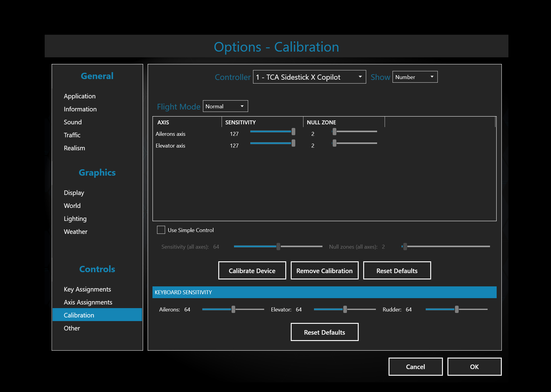Screen dimensions: 551x392
Task: Cancel the Options dialog
Action: click(415, 367)
